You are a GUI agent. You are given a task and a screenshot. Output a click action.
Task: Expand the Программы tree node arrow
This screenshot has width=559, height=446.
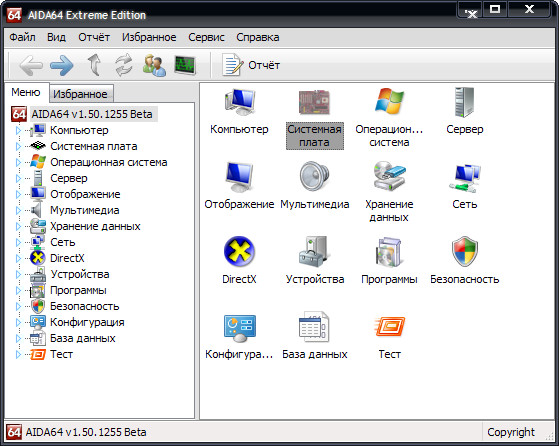pos(18,291)
